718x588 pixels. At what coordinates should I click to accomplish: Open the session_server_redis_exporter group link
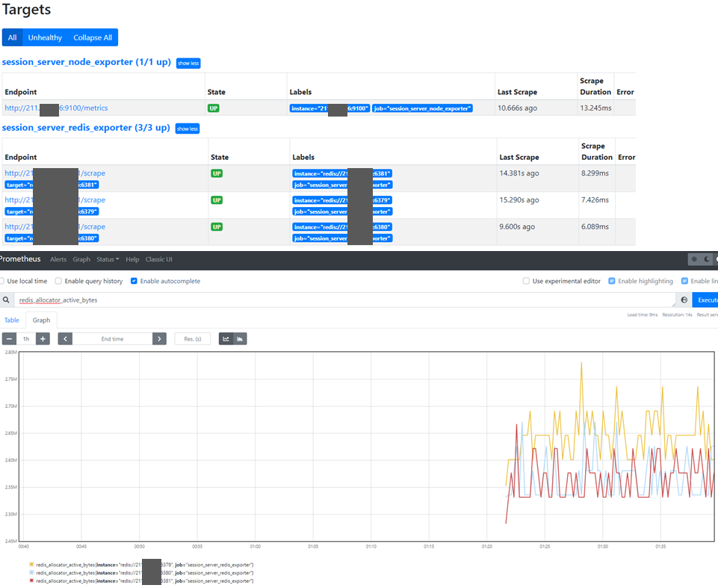[x=86, y=127]
